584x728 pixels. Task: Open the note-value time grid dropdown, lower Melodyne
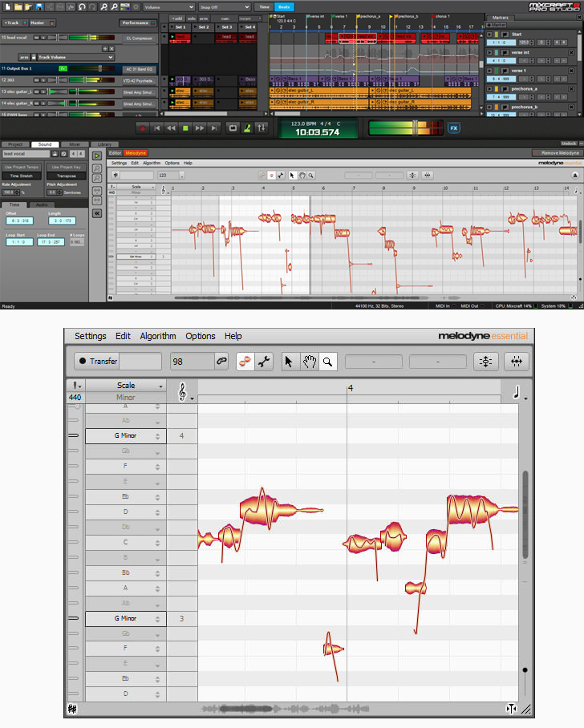click(x=519, y=393)
